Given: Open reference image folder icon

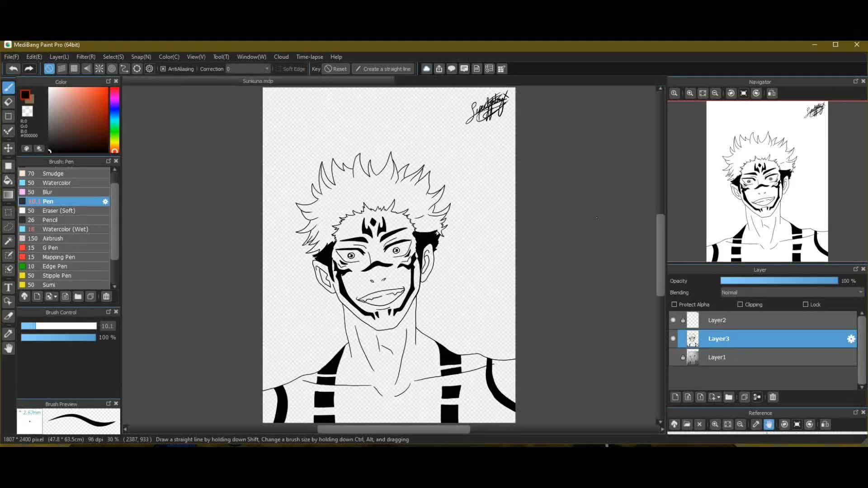Looking at the screenshot, I should [687, 424].
